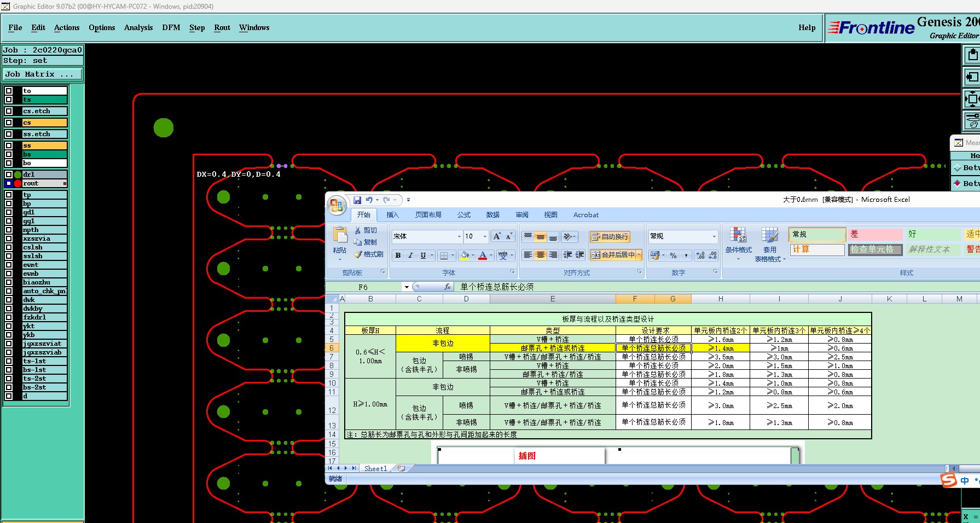Expand the fill color dropdown arrow

(473, 255)
